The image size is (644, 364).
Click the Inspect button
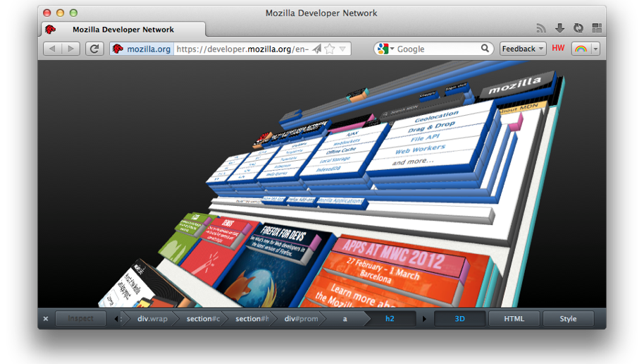click(80, 318)
